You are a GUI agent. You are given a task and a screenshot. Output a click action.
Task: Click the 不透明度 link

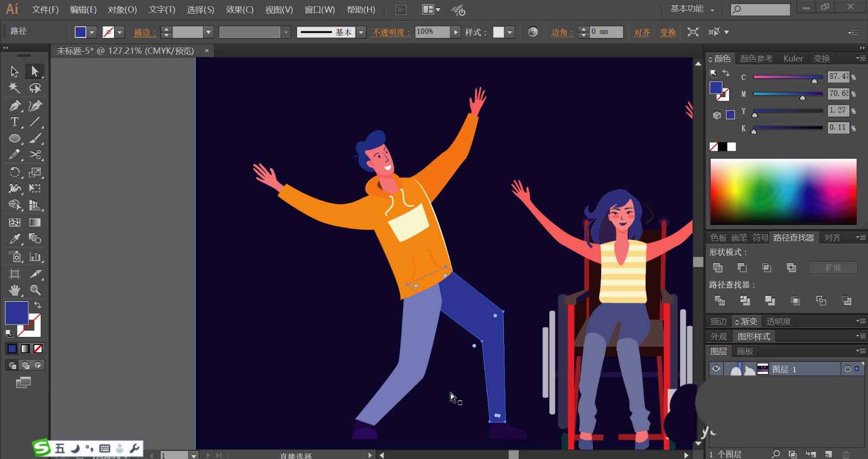point(391,33)
